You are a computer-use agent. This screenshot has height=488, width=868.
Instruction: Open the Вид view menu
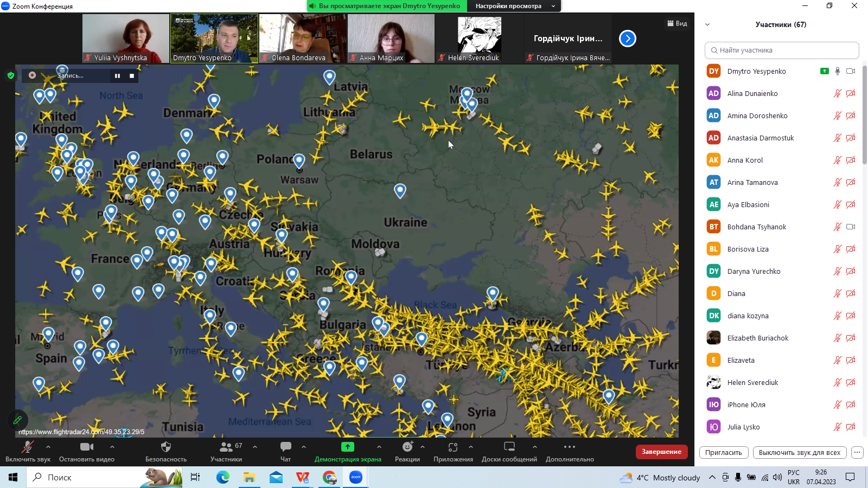[x=677, y=23]
